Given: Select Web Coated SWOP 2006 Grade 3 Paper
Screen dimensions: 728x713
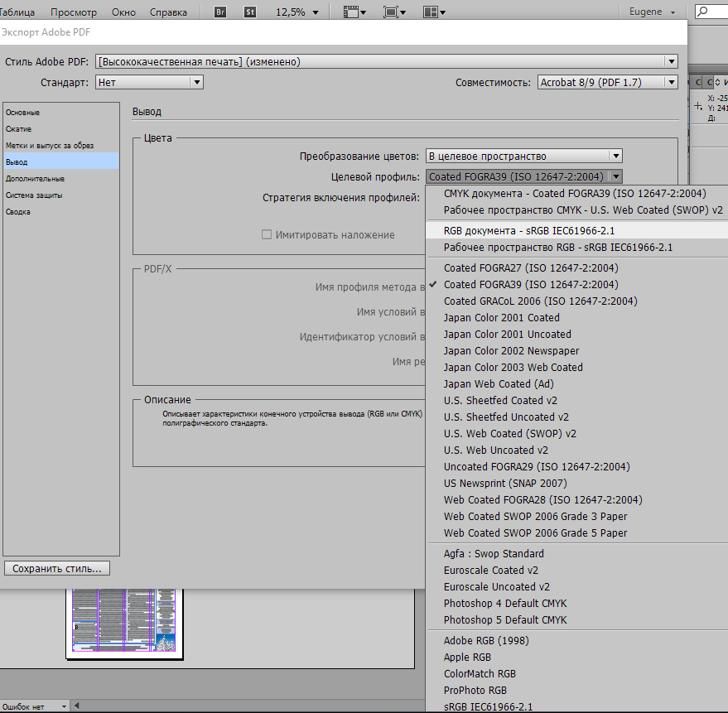Looking at the screenshot, I should [576, 516].
